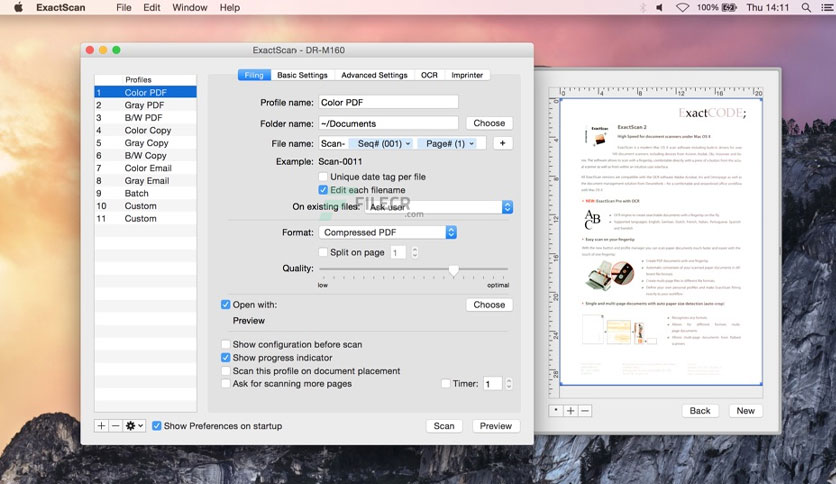The width and height of the screenshot is (836, 484).
Task: Open the Apple menu
Action: (x=18, y=7)
